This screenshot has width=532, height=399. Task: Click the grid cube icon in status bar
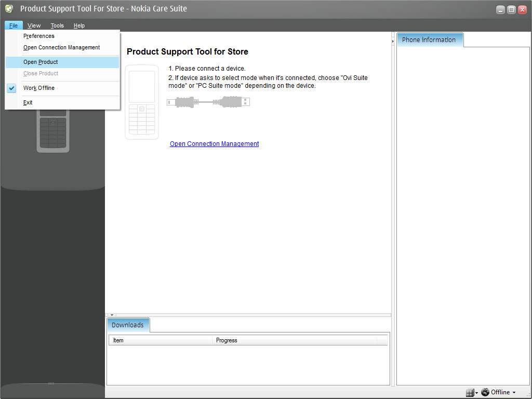tap(470, 393)
